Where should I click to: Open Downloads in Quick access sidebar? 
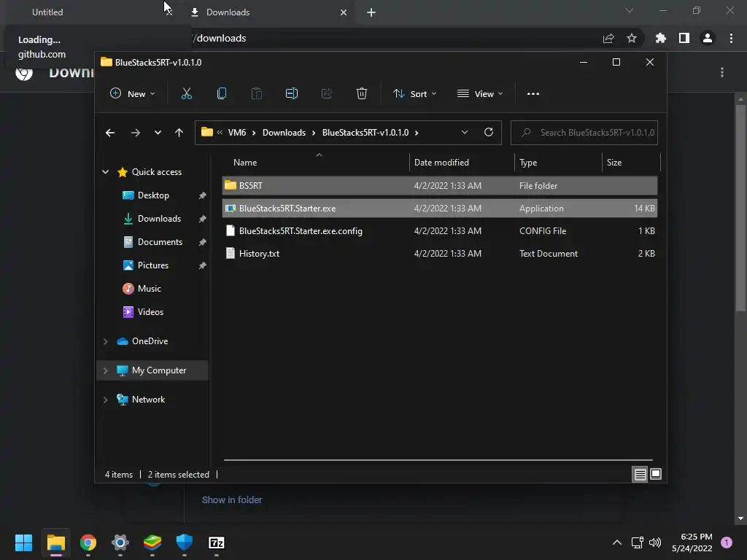pyautogui.click(x=159, y=219)
